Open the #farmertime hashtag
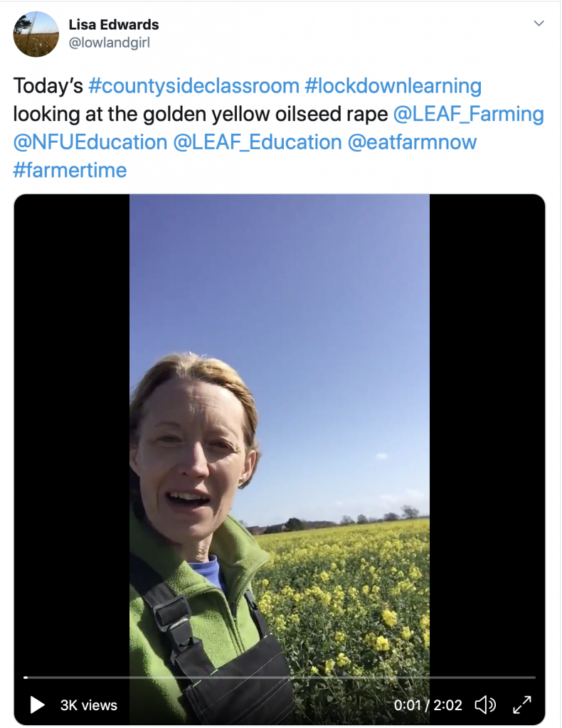The height and width of the screenshot is (728, 562). point(70,170)
